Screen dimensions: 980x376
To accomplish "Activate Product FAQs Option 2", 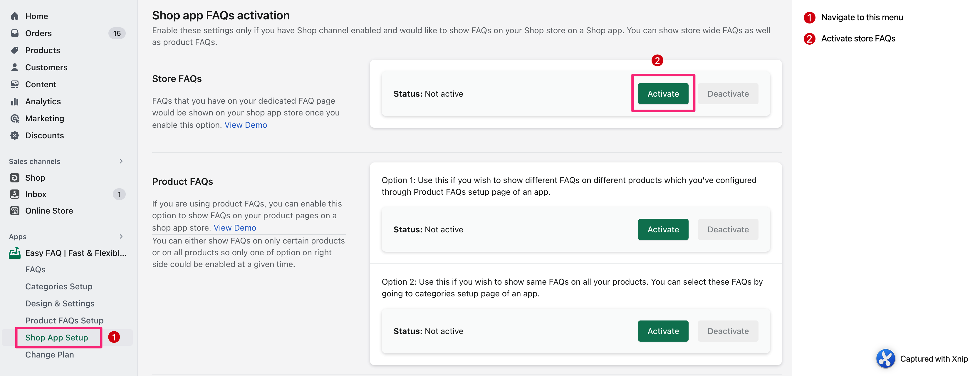I will point(663,331).
